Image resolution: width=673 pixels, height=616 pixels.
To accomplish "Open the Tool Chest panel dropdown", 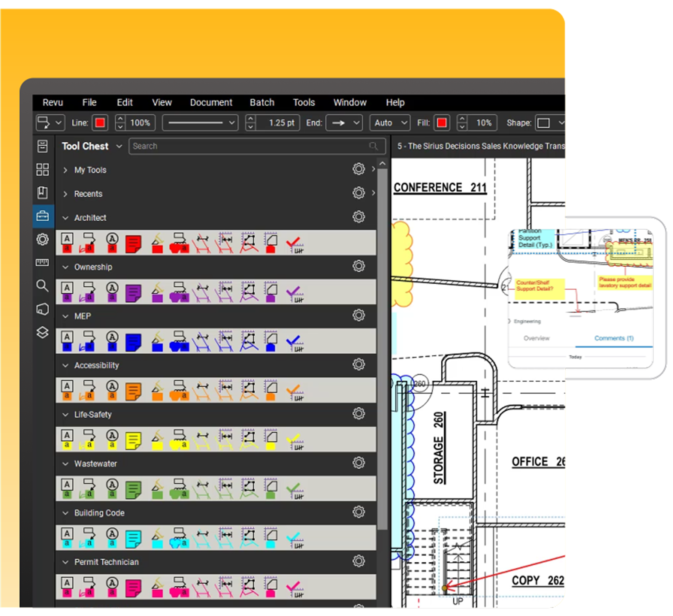I will (x=119, y=146).
